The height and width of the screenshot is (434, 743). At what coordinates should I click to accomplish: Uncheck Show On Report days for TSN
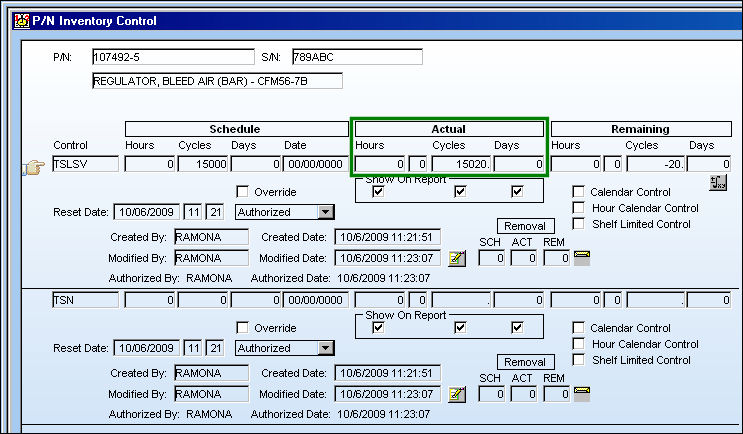tap(517, 327)
